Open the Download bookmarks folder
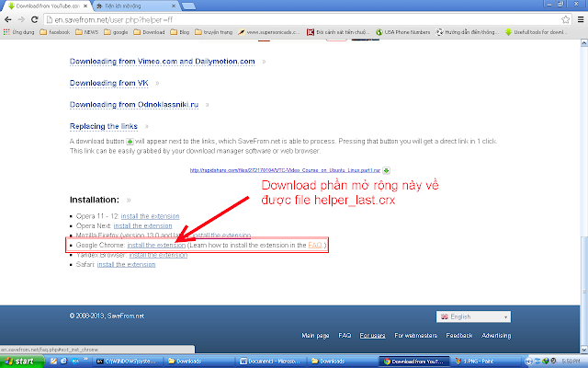The height and width of the screenshot is (368, 588). [x=149, y=32]
